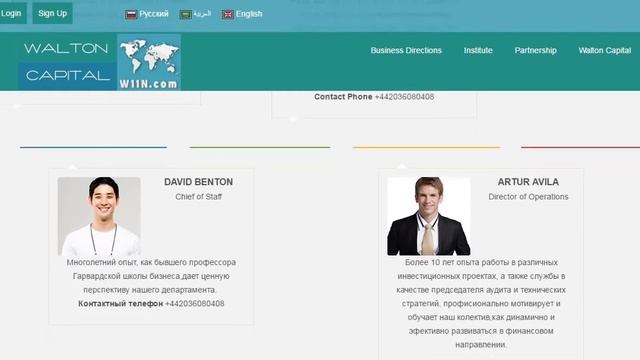Open the Walton Capital menu item

[604, 50]
